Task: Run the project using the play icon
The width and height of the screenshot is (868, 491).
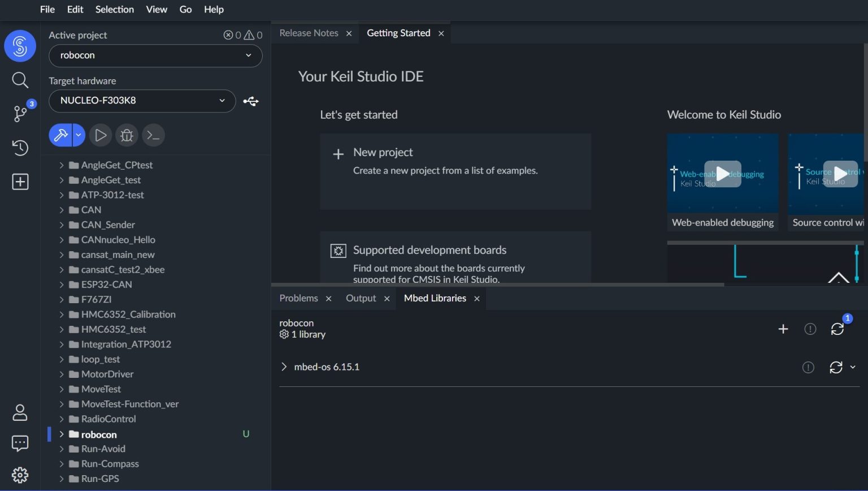Action: coord(100,135)
